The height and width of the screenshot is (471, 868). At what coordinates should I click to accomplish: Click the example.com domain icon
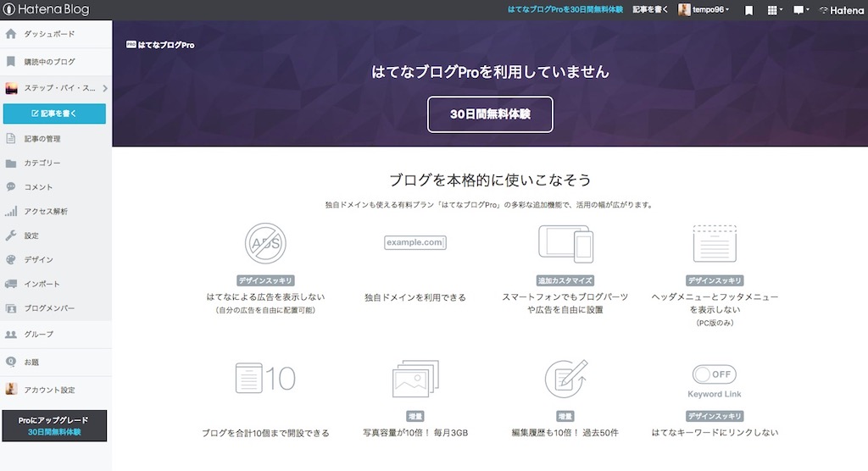click(x=415, y=242)
